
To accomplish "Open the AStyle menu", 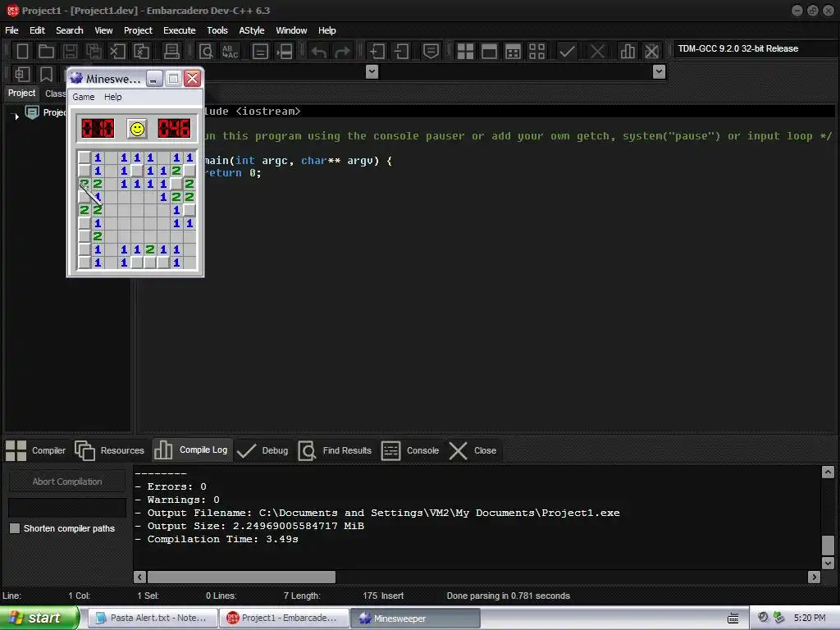I will pyautogui.click(x=251, y=30).
